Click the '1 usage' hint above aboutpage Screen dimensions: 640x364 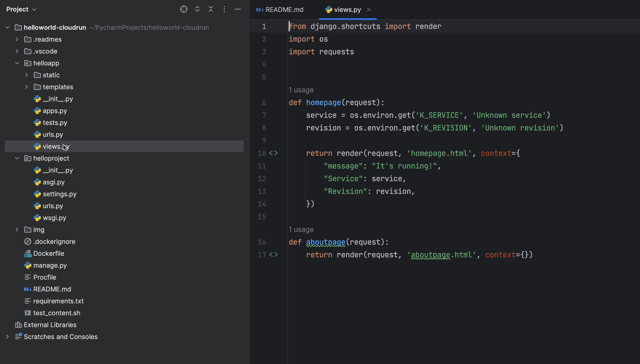click(301, 230)
